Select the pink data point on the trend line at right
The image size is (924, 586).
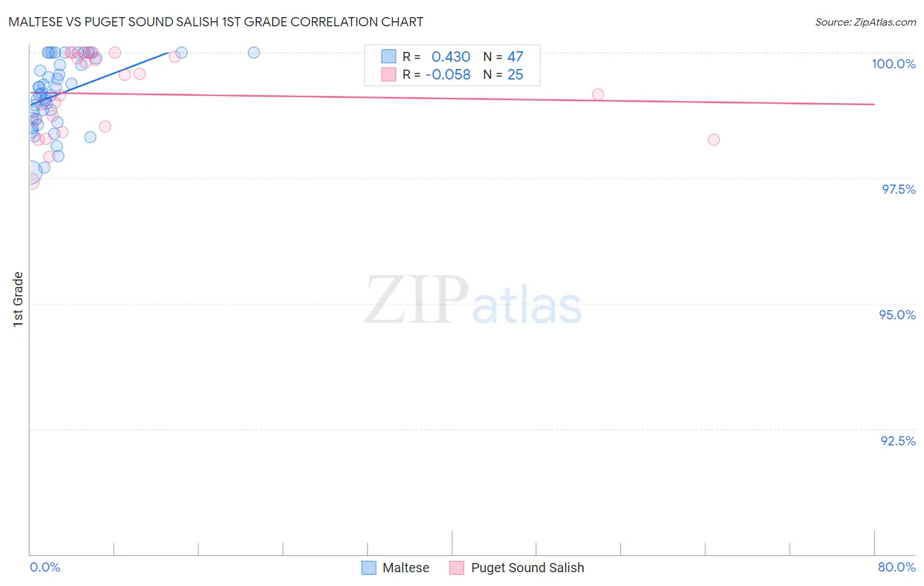click(x=598, y=95)
